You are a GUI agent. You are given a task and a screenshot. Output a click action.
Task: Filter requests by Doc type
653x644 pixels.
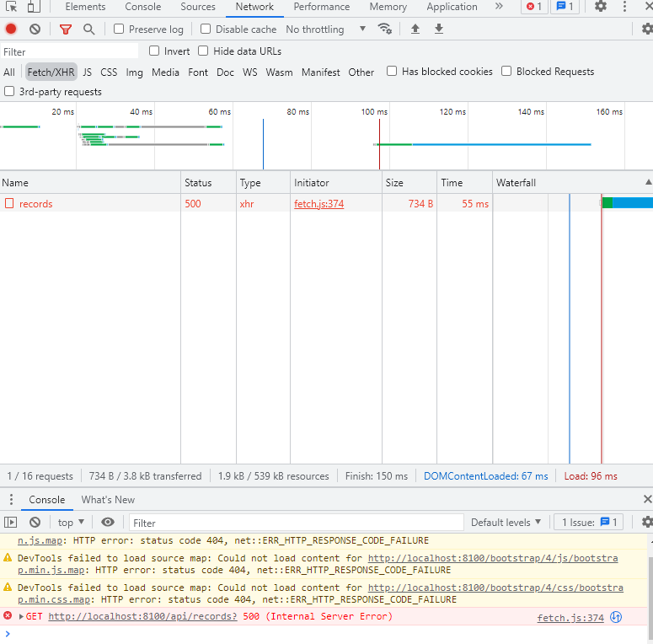(x=225, y=72)
